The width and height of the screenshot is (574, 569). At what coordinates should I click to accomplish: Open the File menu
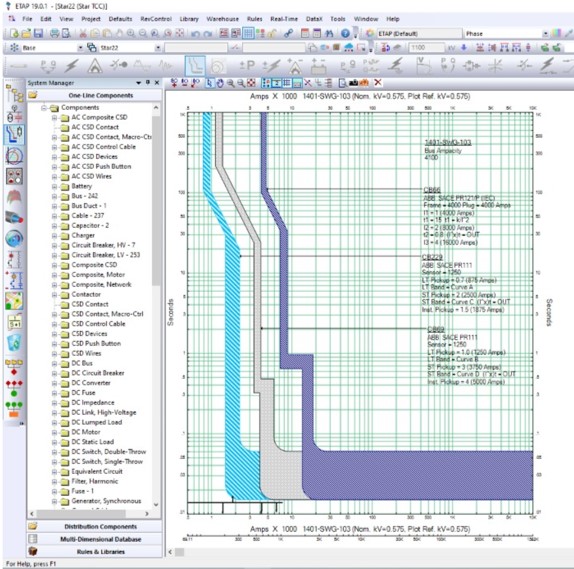(27, 19)
